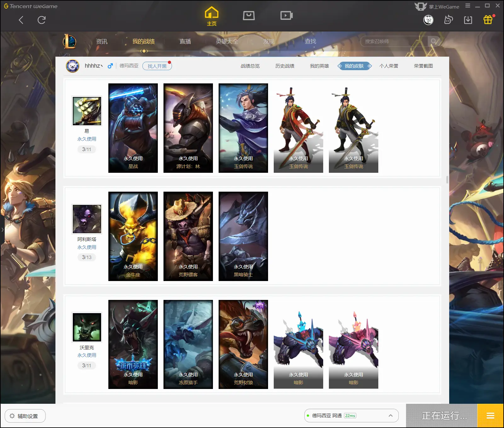The height and width of the screenshot is (428, 504).
Task: Click the vertical scrollbar handle
Action: coord(447,180)
